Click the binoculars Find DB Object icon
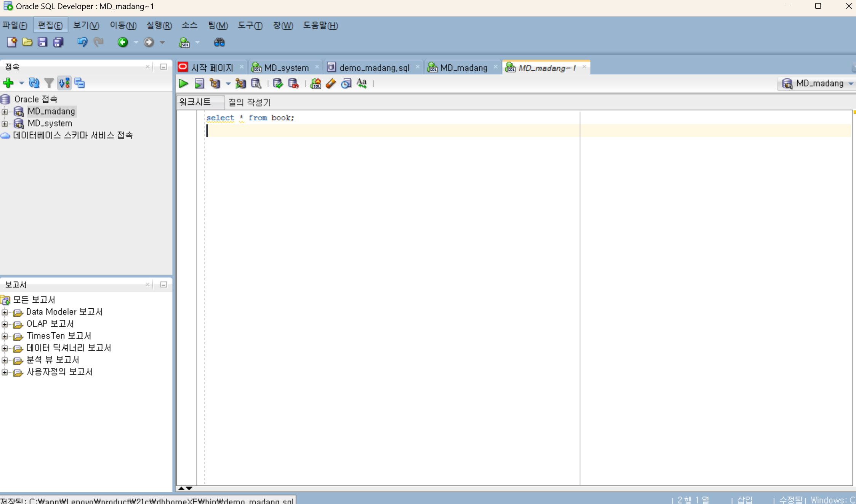 pos(219,42)
